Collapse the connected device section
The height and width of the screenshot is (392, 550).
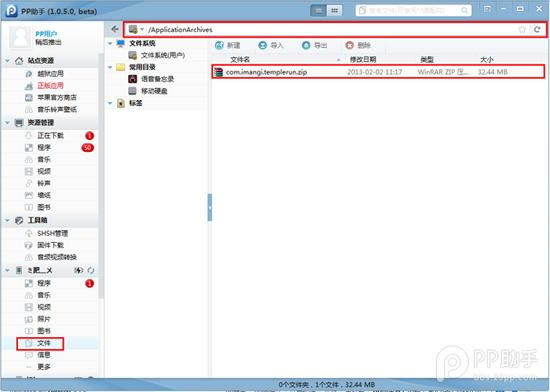coord(8,270)
